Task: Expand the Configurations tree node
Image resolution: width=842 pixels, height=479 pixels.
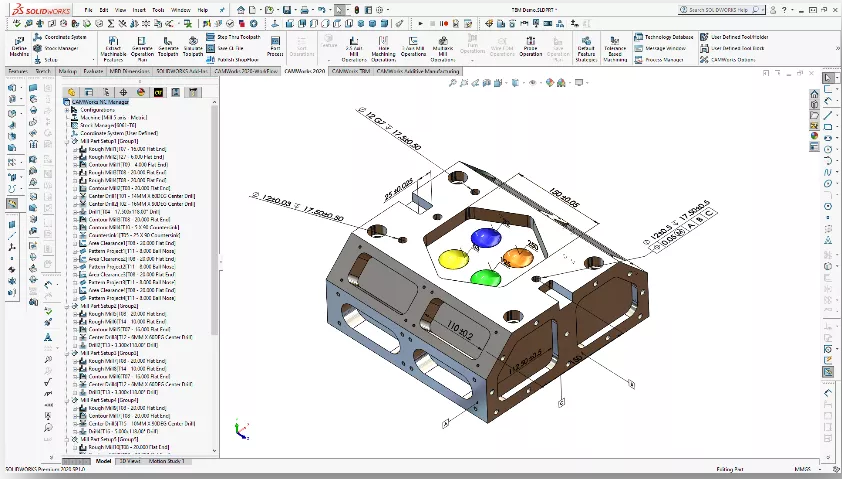Action: tap(67, 110)
